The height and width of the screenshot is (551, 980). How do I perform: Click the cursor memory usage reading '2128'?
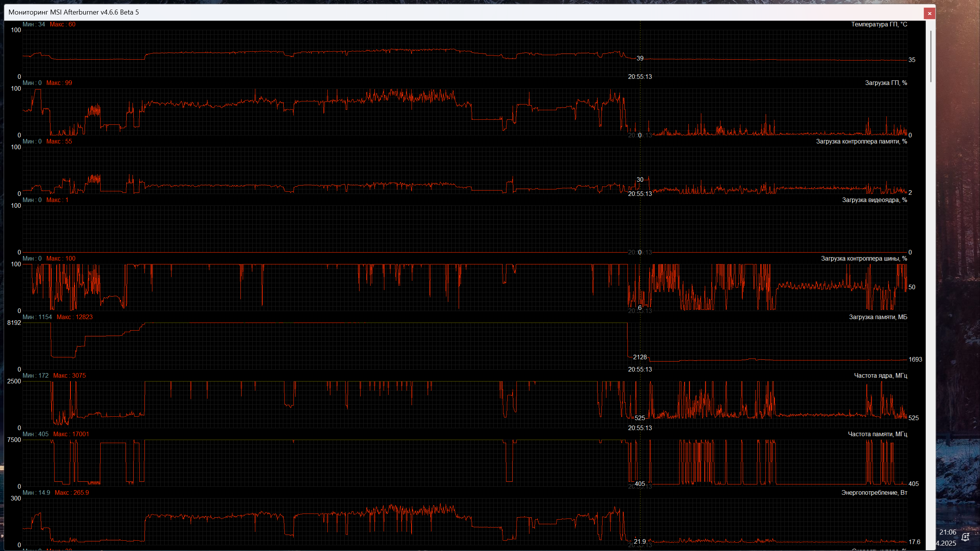(640, 357)
